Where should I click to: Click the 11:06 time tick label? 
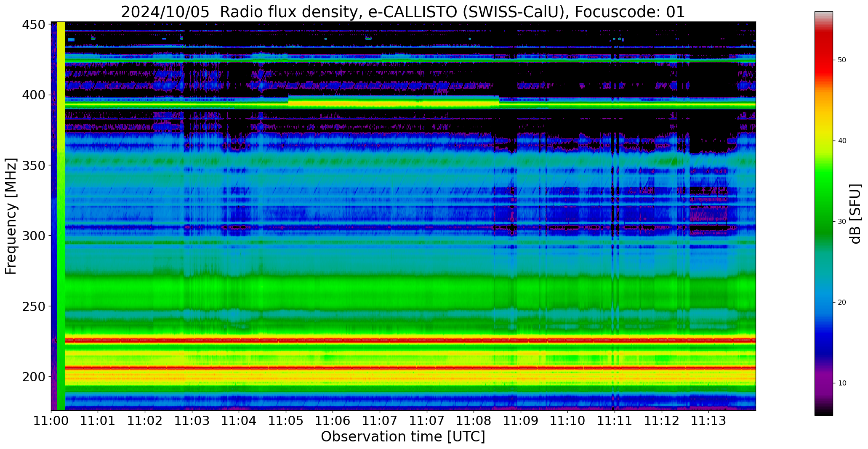[333, 420]
